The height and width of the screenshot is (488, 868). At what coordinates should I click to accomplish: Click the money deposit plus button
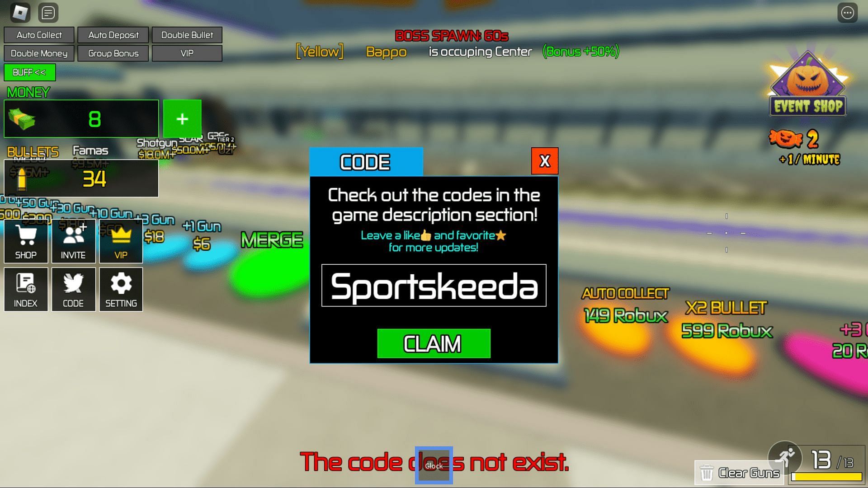(x=183, y=118)
